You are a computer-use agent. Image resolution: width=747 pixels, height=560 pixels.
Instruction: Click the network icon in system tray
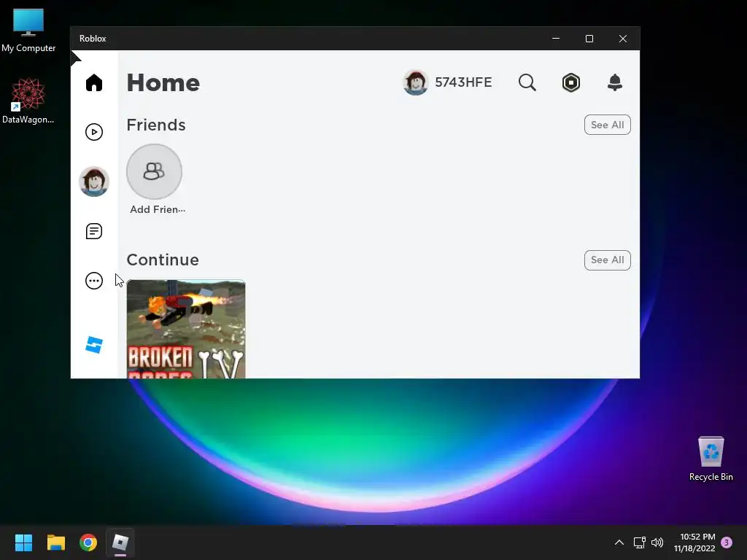tap(639, 542)
